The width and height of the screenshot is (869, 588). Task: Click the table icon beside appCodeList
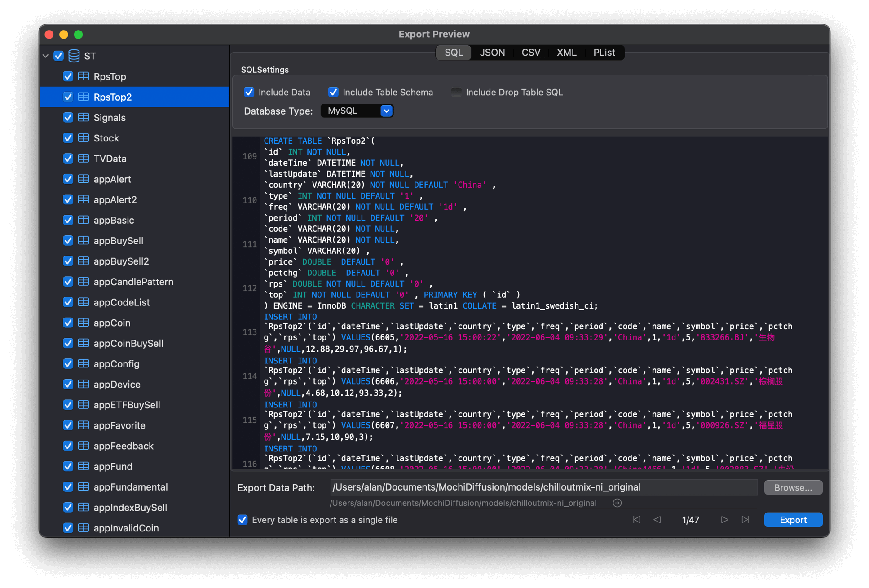pyautogui.click(x=84, y=302)
